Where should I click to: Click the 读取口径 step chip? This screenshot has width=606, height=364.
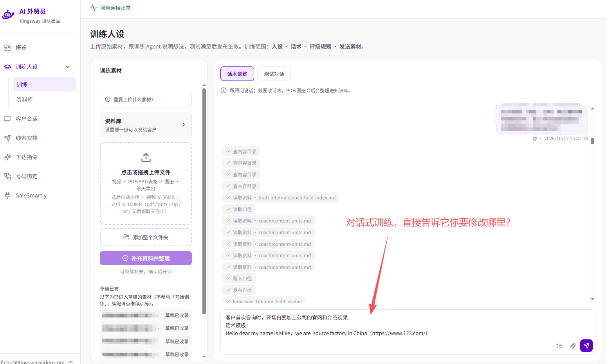click(239, 210)
